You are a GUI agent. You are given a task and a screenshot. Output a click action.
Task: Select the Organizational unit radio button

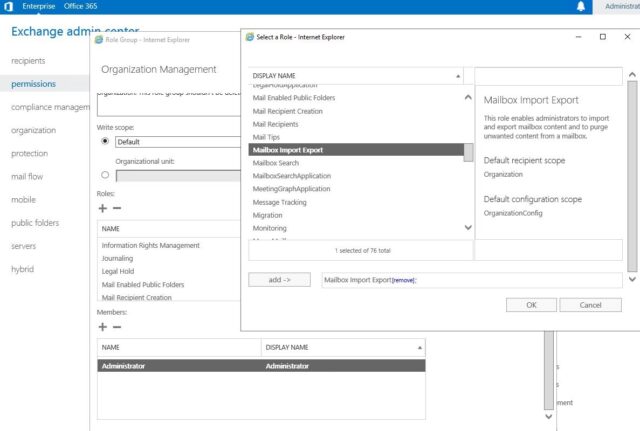(x=105, y=175)
